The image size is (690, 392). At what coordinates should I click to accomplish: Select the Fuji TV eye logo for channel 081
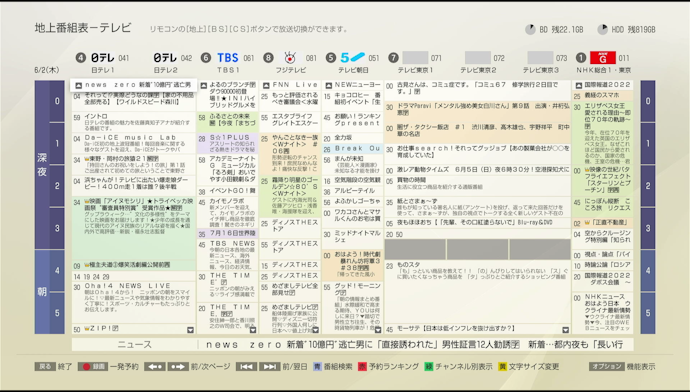tap(290, 58)
